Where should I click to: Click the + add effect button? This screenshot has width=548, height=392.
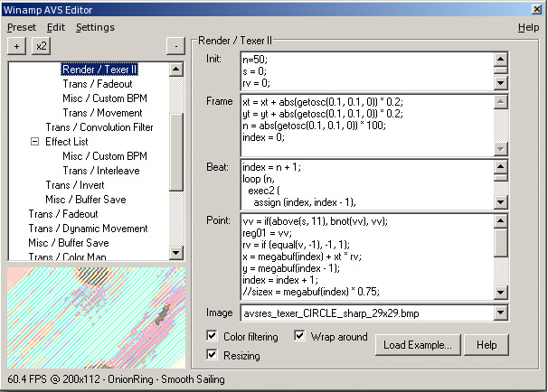[16, 46]
